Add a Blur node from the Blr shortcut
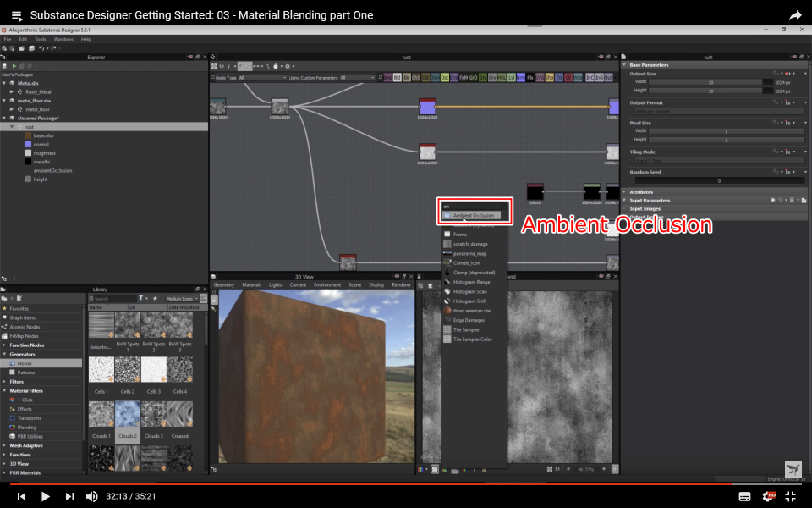The image size is (812, 508). (x=407, y=77)
